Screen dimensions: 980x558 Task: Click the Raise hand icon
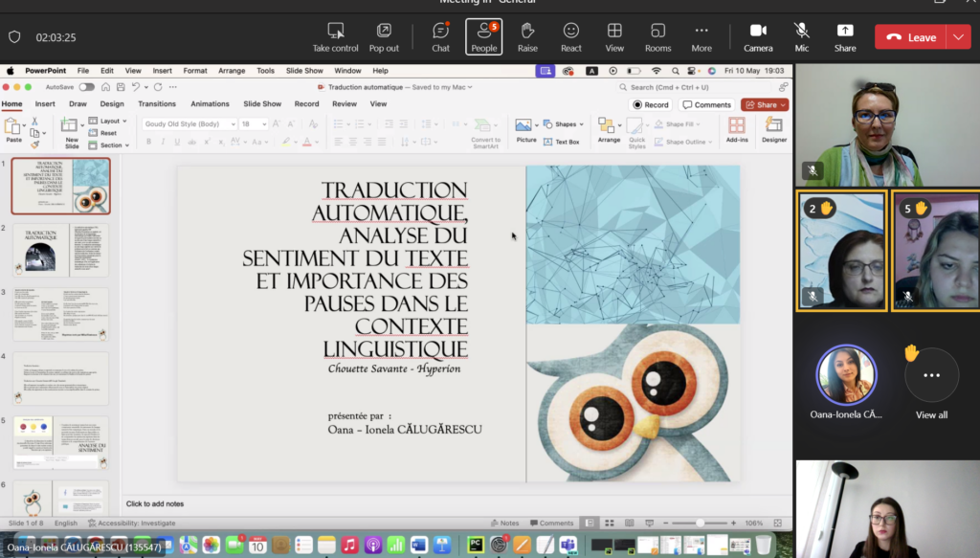[x=527, y=36]
